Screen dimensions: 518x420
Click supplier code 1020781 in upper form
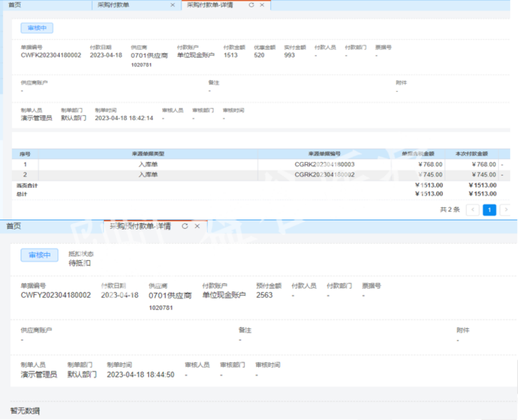[x=142, y=65]
